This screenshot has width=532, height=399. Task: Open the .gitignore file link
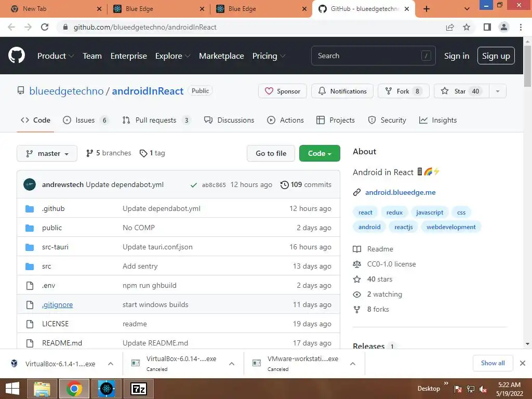coord(57,304)
